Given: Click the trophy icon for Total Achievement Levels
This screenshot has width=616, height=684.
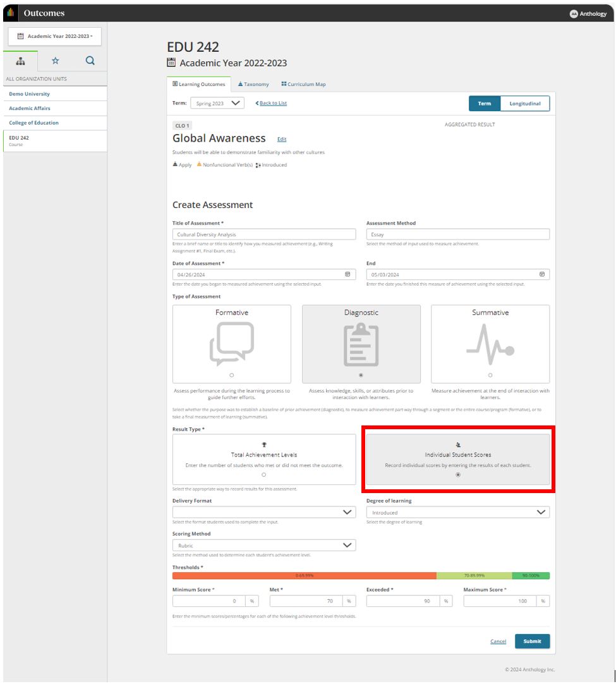Looking at the screenshot, I should 264,445.
